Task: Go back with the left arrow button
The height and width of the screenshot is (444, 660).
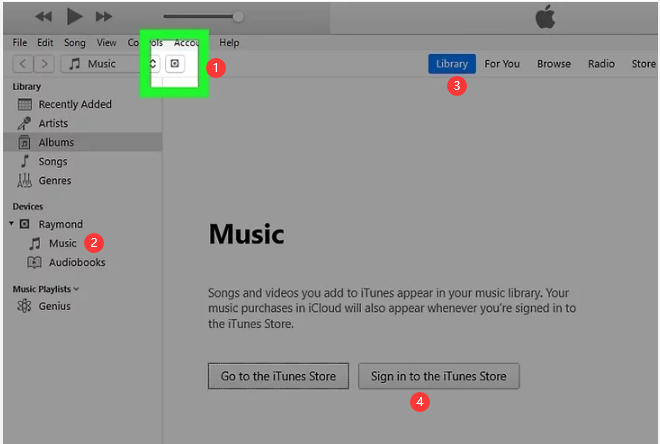Action: [23, 64]
